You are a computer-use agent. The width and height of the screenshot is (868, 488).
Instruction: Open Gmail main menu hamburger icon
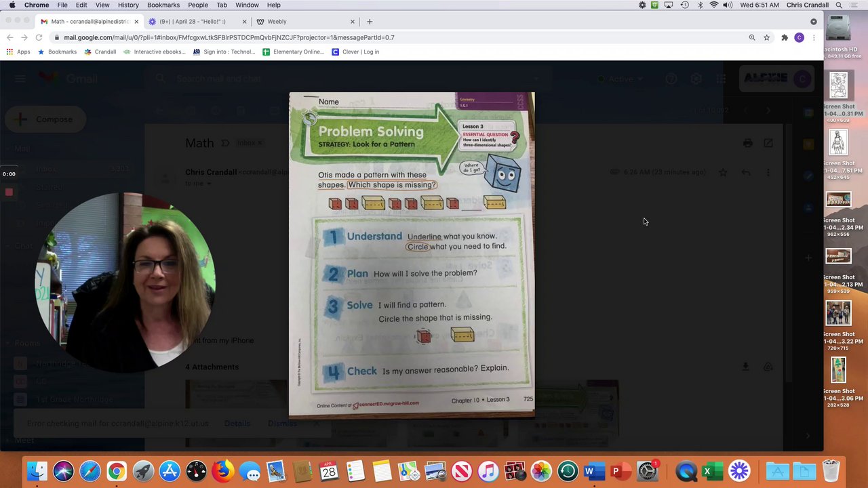20,79
